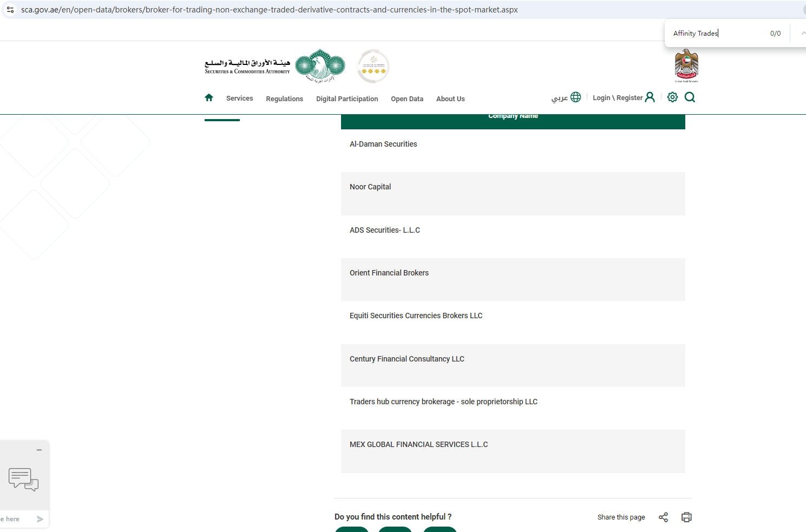Switch language to Arabic (عربي)

pos(560,98)
